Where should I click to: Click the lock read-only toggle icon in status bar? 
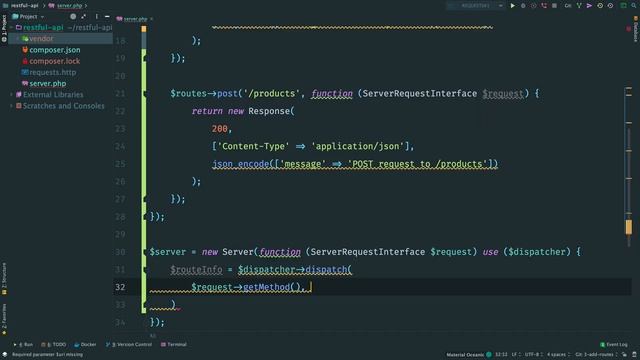[624, 355]
